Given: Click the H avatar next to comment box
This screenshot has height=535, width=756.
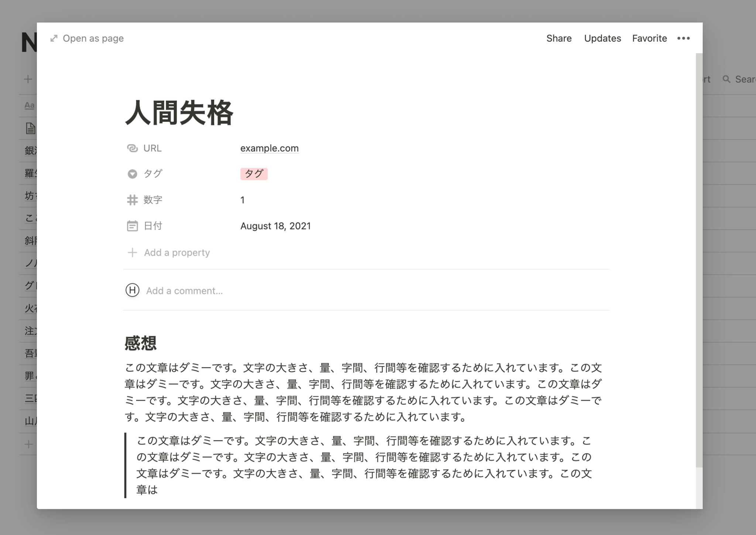Looking at the screenshot, I should point(132,290).
